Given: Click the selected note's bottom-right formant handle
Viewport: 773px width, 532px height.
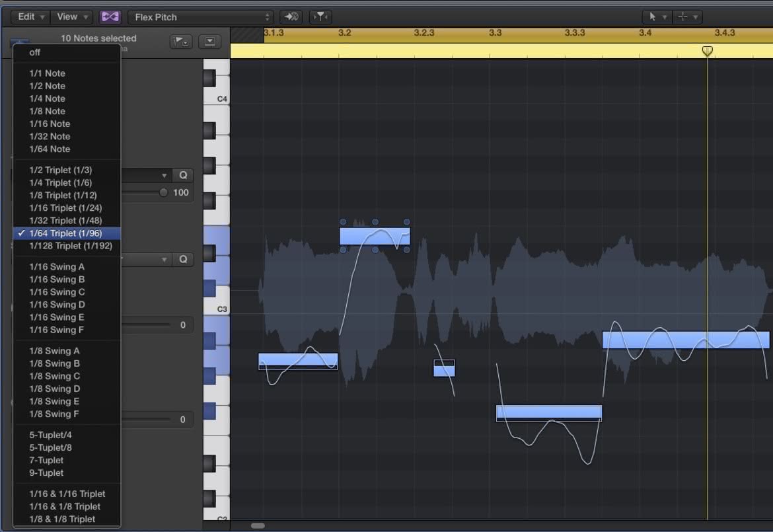Looking at the screenshot, I should pos(407,250).
